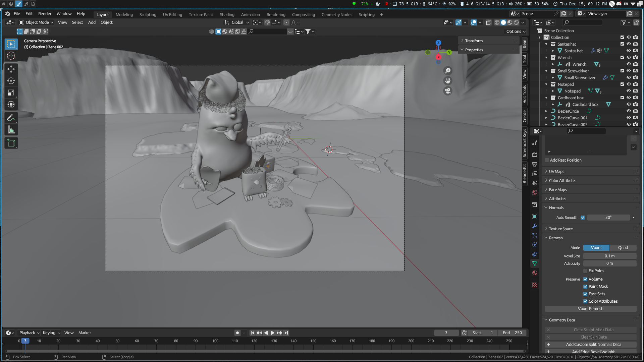Enable the Fix Poles checkbox

point(585,271)
